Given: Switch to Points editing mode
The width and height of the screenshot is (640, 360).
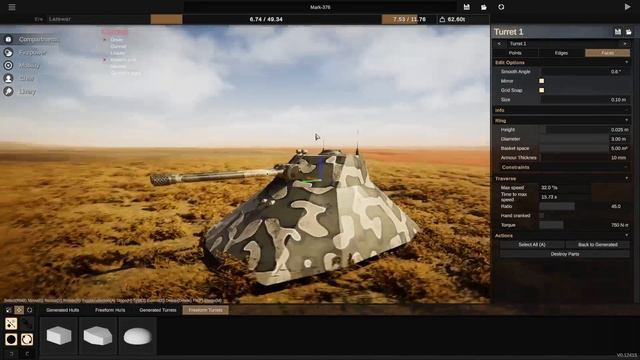Looking at the screenshot, I should click(515, 53).
